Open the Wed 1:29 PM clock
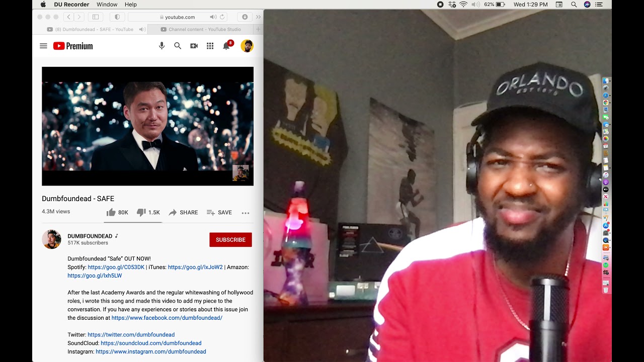644x362 pixels. tap(531, 5)
